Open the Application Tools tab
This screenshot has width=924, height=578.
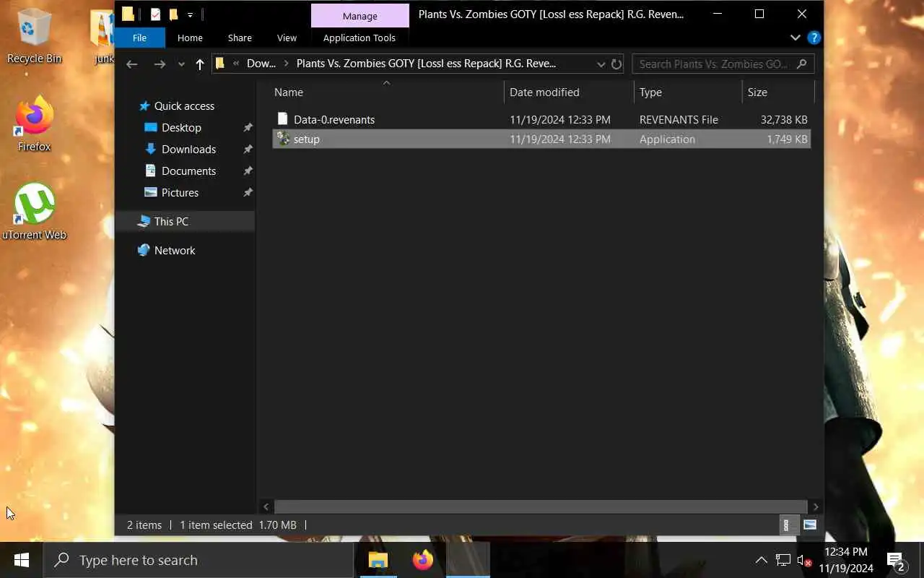[359, 38]
